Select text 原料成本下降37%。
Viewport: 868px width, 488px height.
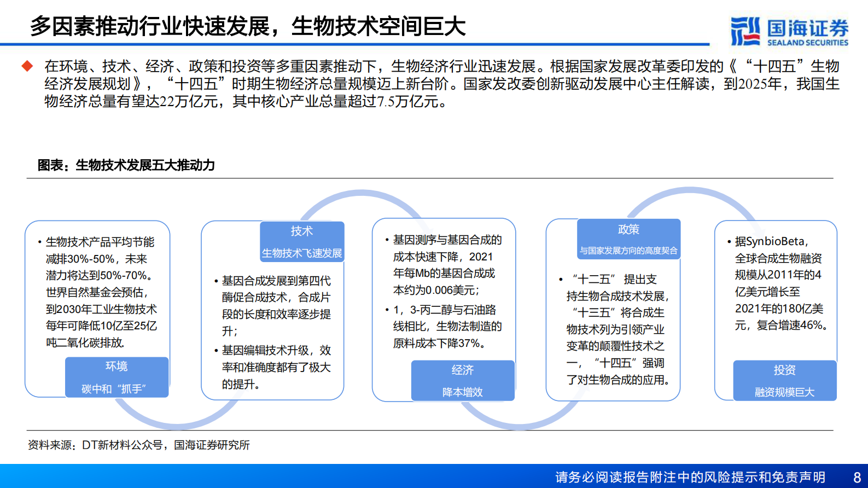(x=440, y=343)
